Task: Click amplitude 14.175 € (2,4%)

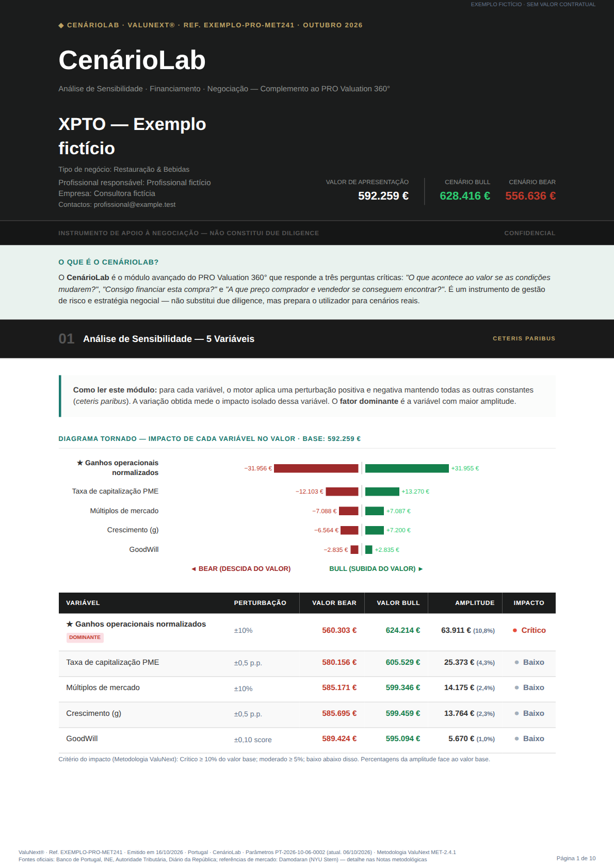Action: click(x=470, y=687)
